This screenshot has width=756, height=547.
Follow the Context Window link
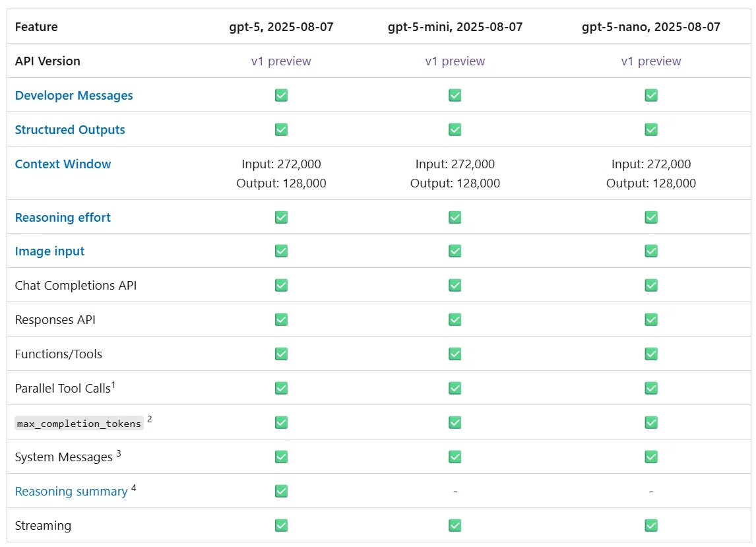[x=63, y=164]
